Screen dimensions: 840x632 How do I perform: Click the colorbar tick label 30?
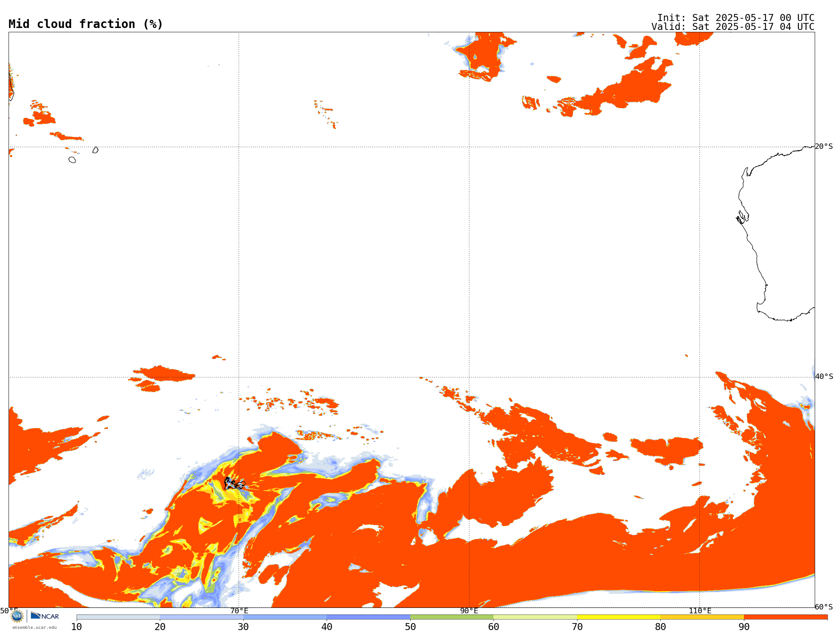(243, 627)
